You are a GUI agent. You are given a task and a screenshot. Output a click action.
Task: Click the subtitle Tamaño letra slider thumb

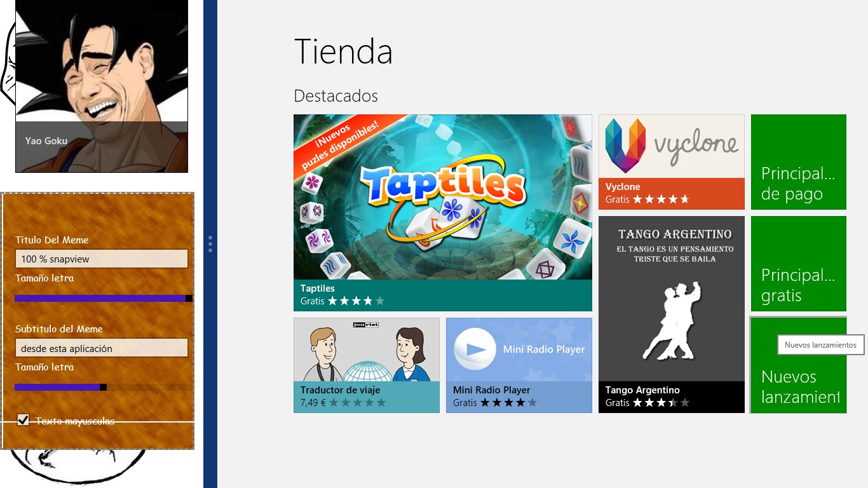(103, 387)
